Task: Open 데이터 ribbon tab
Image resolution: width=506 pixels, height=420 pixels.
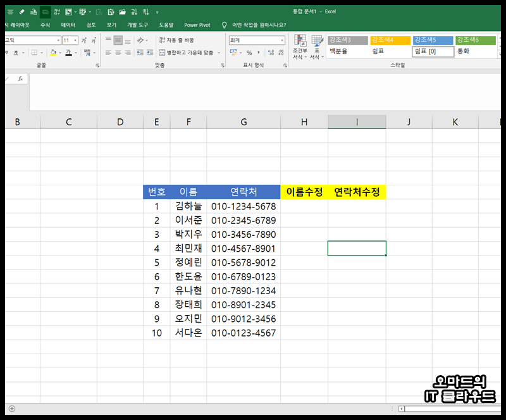Action: (x=68, y=25)
